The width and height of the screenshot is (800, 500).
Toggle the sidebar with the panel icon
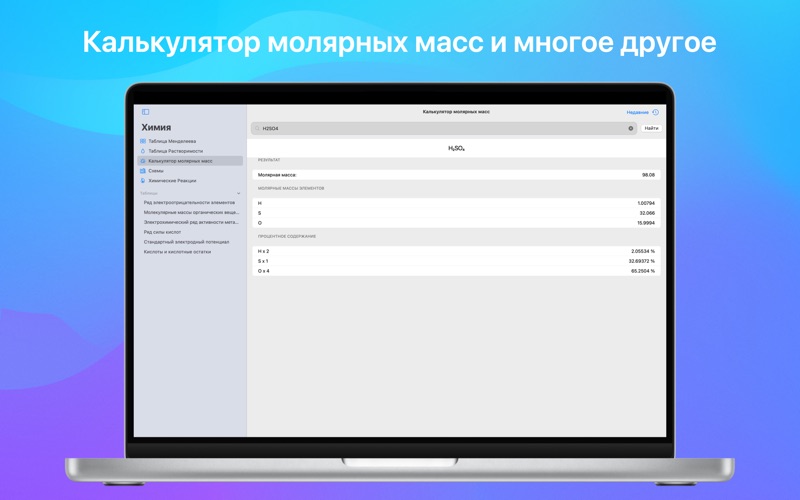145,112
